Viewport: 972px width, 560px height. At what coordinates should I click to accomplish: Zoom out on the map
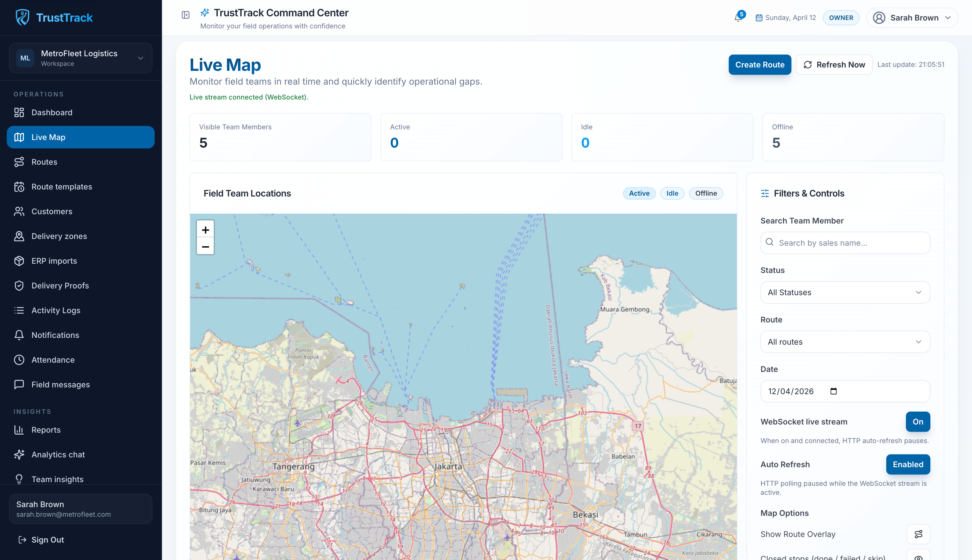206,247
